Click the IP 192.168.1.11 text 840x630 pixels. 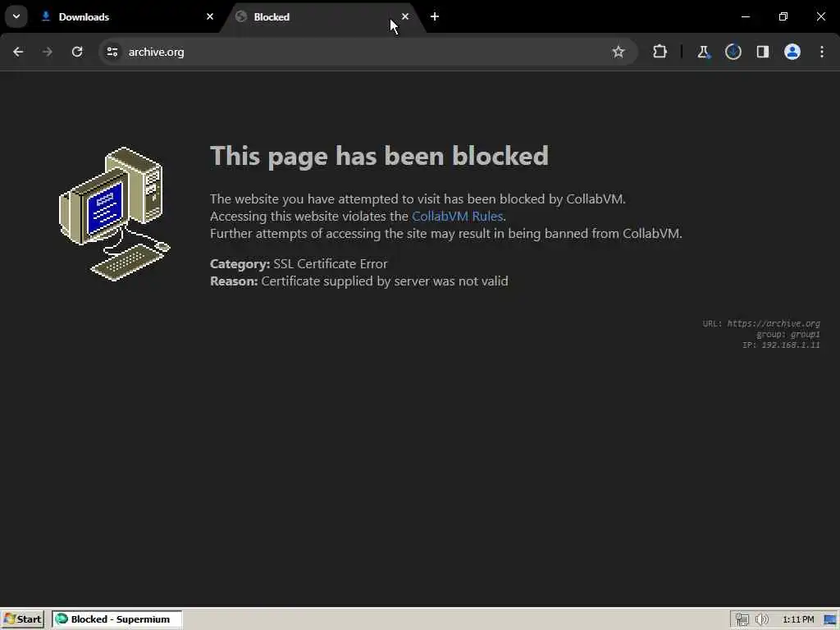781,345
